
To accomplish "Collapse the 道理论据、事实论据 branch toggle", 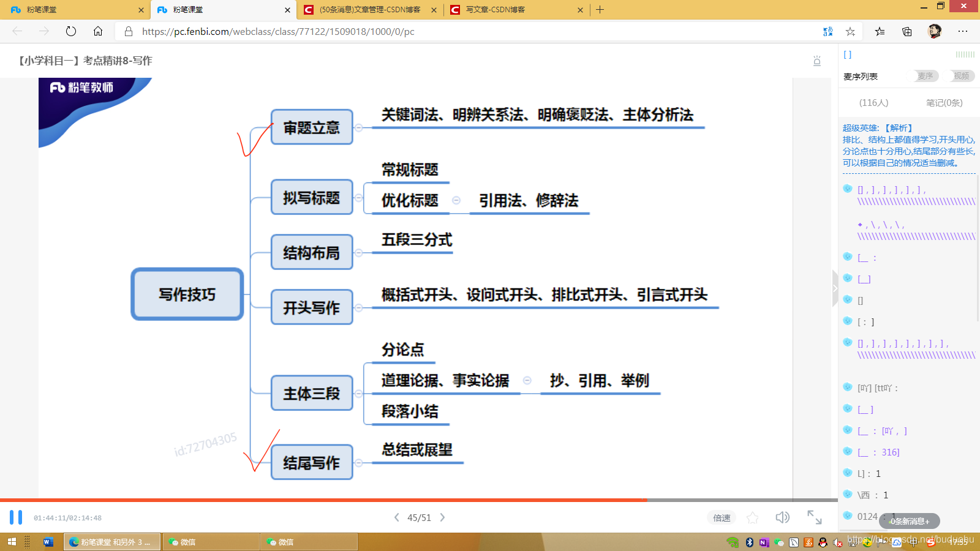I will 527,380.
